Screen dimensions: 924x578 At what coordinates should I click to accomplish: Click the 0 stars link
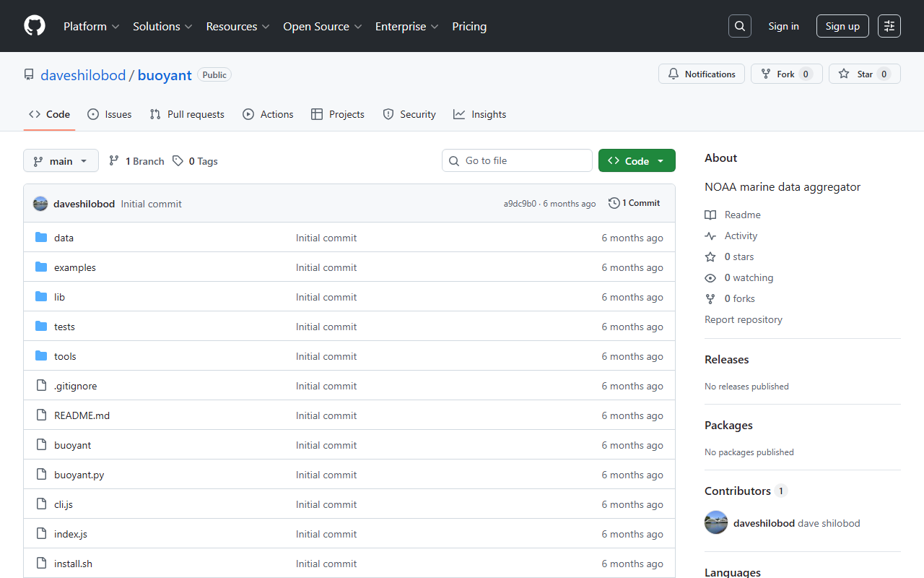click(x=729, y=256)
